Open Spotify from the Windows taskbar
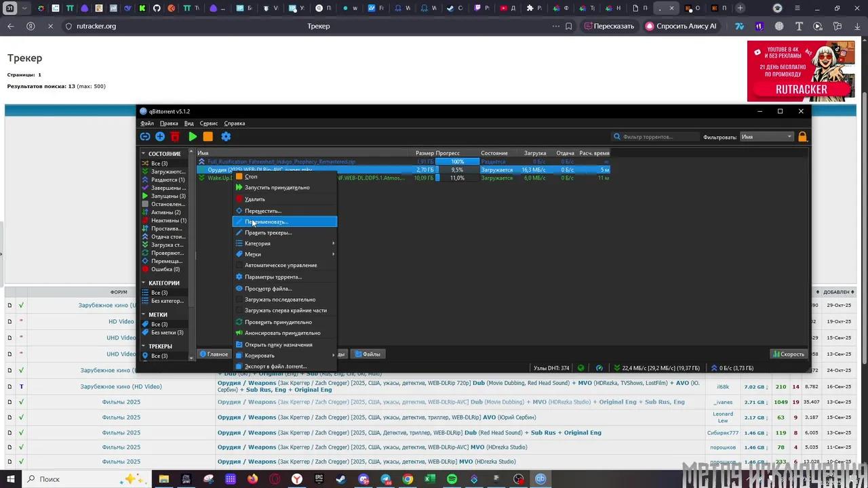Viewport: 868px width, 488px height. coord(452,479)
